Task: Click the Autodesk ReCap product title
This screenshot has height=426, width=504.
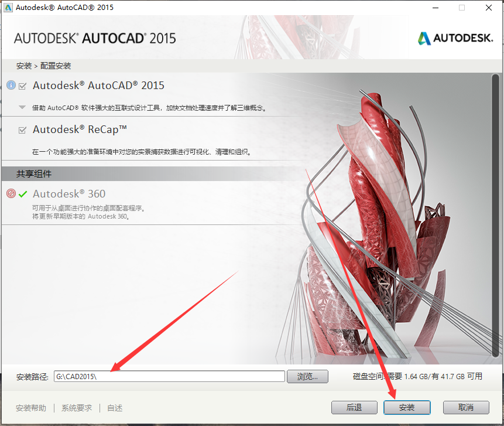Action: click(80, 129)
